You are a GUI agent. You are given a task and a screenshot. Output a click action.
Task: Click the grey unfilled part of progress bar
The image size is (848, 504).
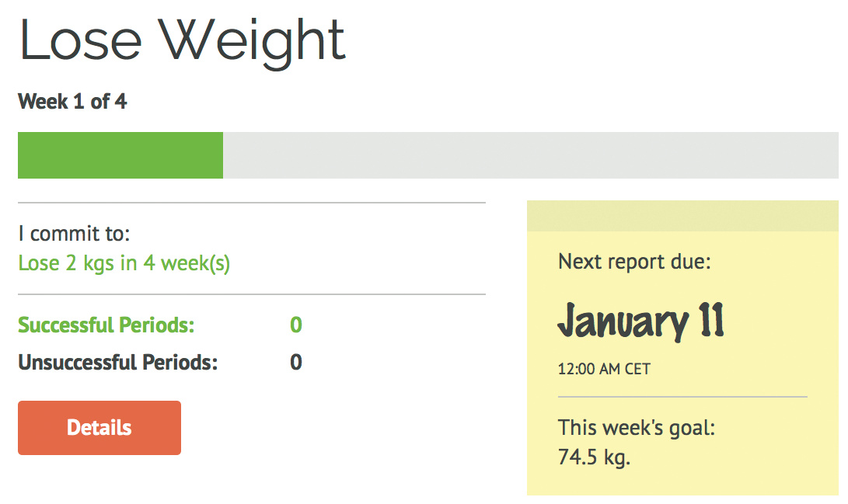tap(529, 155)
